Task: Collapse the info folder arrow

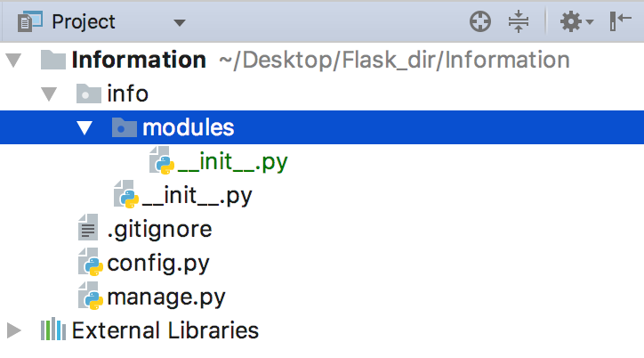Action: click(49, 94)
